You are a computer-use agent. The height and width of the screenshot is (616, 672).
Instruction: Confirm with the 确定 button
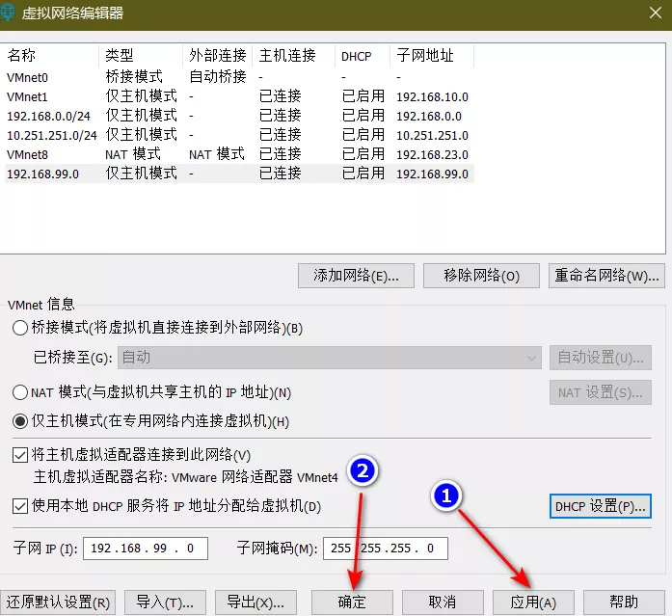coord(352,602)
